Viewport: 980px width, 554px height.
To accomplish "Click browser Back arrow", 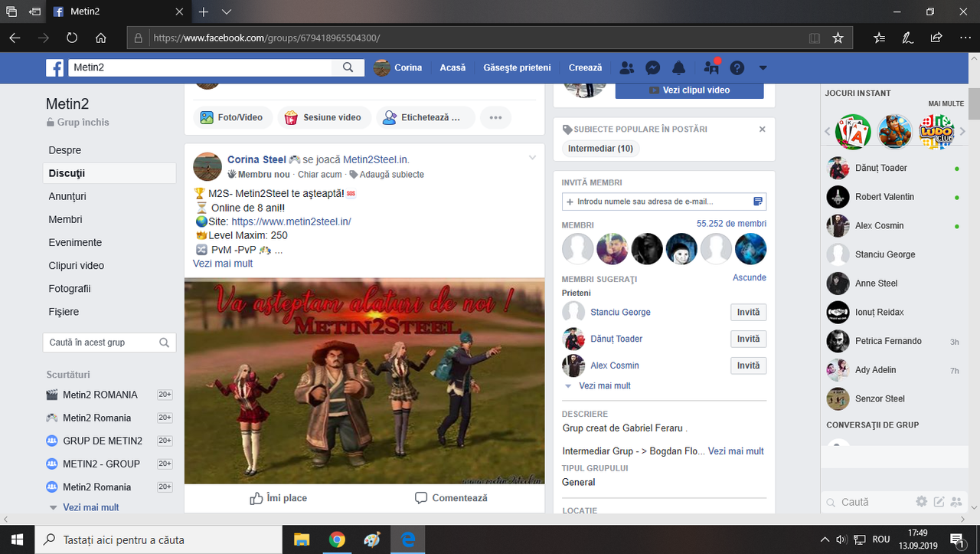I will pyautogui.click(x=15, y=38).
